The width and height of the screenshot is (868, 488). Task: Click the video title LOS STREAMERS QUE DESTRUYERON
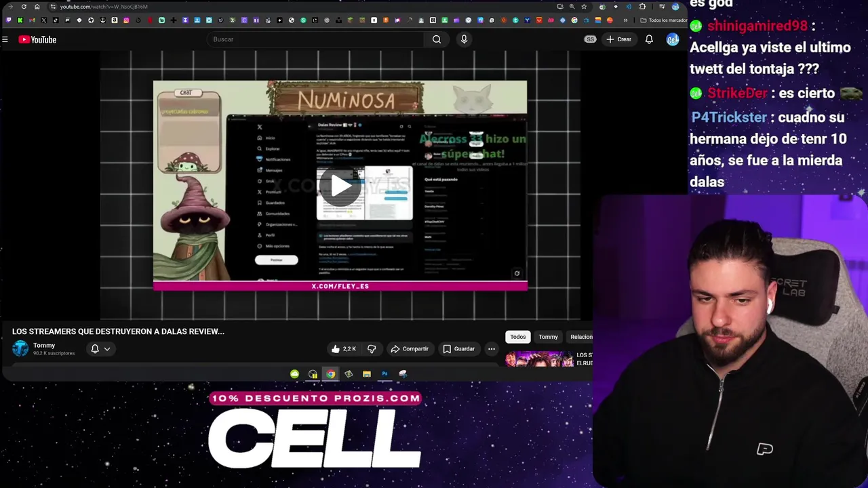(x=118, y=331)
